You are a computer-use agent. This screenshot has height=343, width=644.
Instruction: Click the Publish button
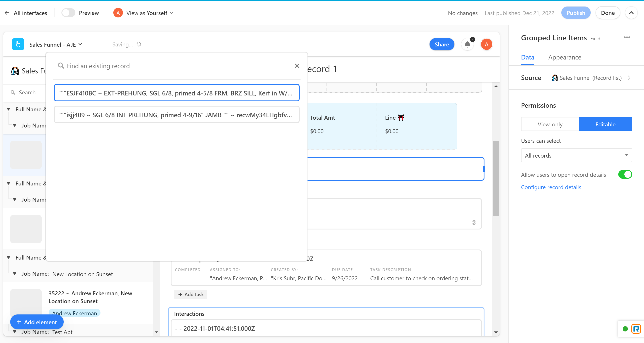576,13
